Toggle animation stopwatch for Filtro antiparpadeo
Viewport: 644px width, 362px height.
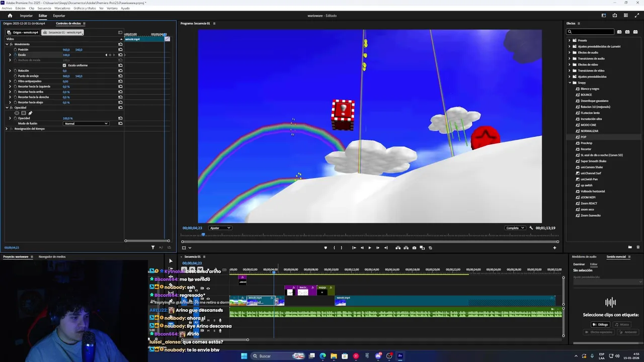[x=15, y=81]
